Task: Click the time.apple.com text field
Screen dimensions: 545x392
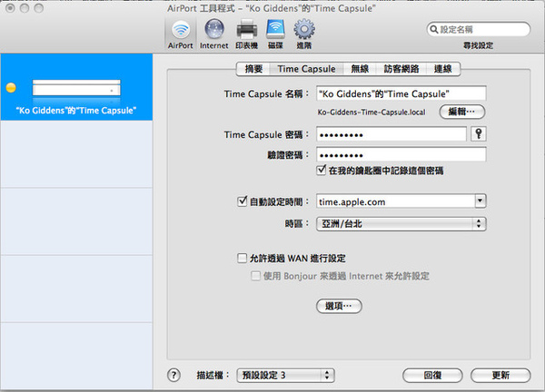Action: [395, 201]
